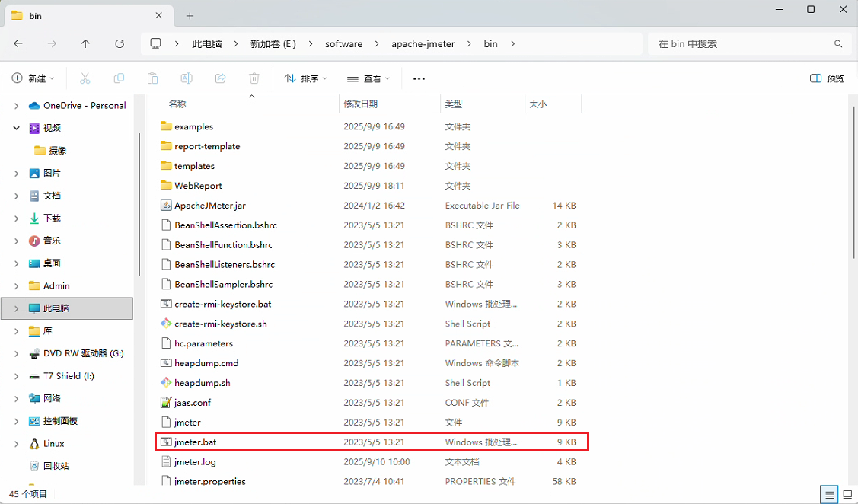This screenshot has height=504, width=858.
Task: Open the 排序 (Sort) dropdown
Action: coord(305,78)
